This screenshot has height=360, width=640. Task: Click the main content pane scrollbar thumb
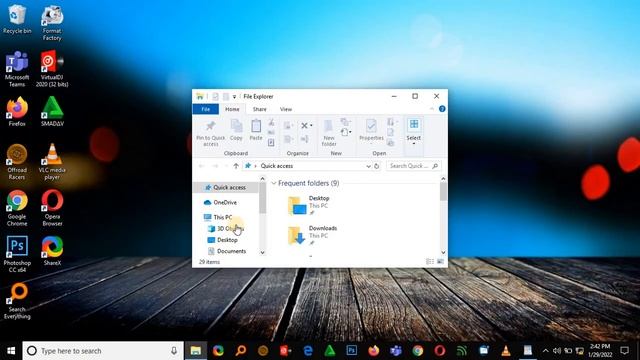[443, 192]
